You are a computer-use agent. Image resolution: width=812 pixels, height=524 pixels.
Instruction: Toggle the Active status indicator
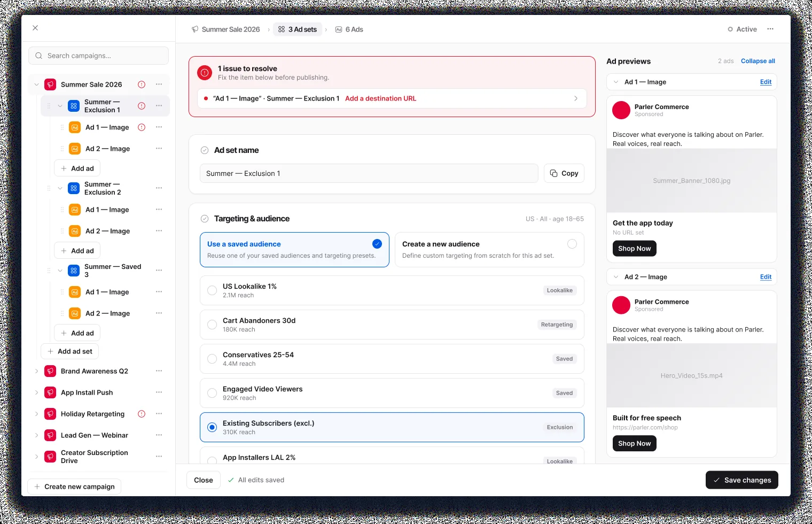[x=743, y=29]
